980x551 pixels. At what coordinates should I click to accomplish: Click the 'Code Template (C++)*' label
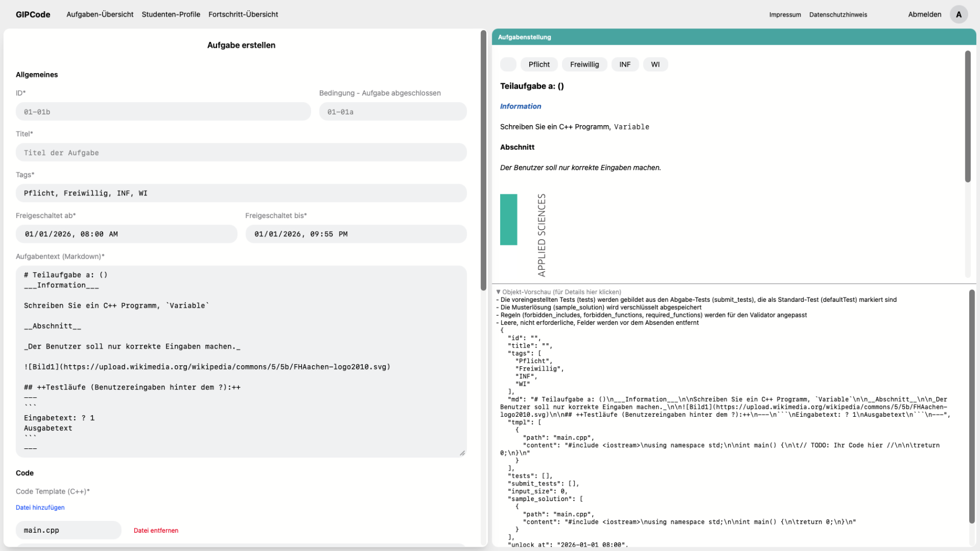(53, 491)
